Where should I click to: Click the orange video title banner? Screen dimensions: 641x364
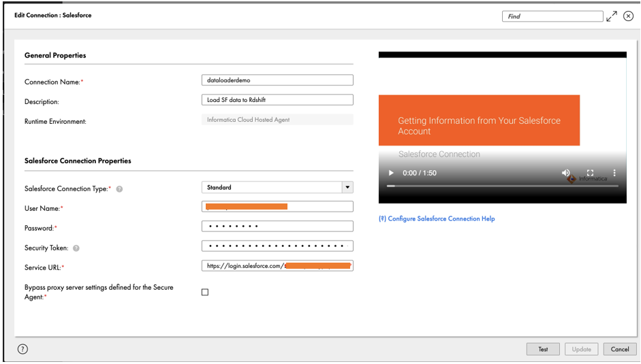coord(479,120)
